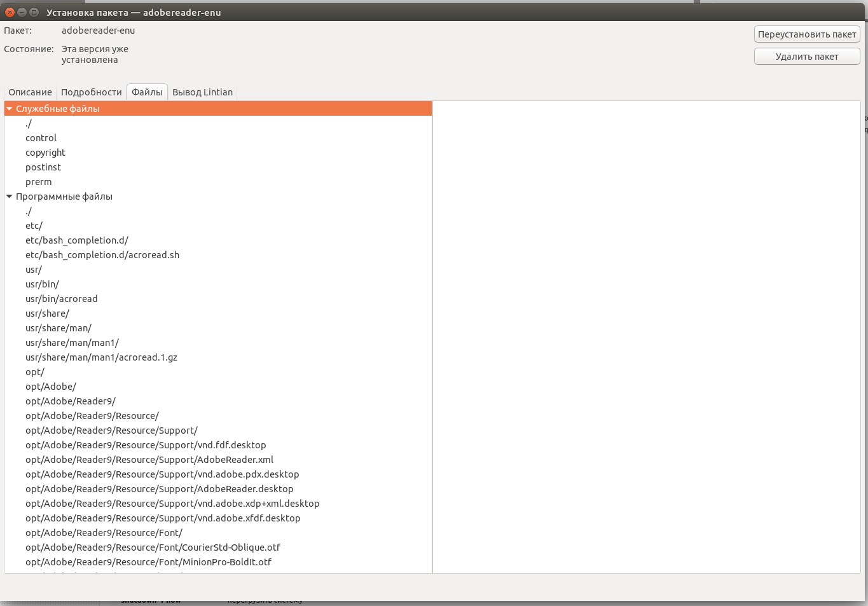Open the Подробности tab

pos(91,92)
